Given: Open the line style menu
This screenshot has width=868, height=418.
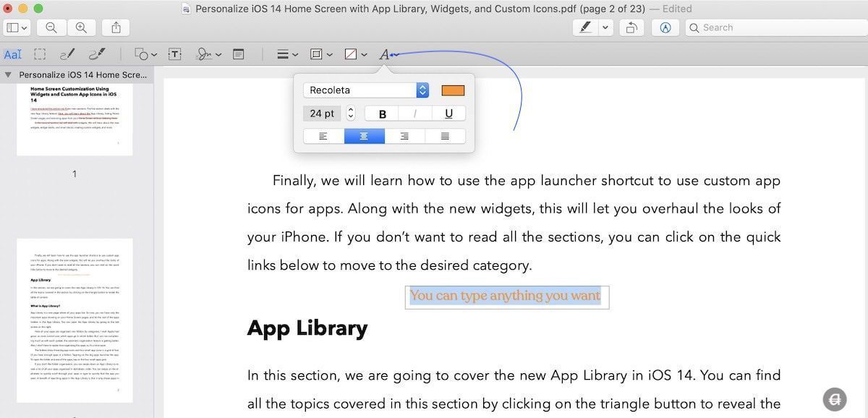Looking at the screenshot, I should click(287, 54).
